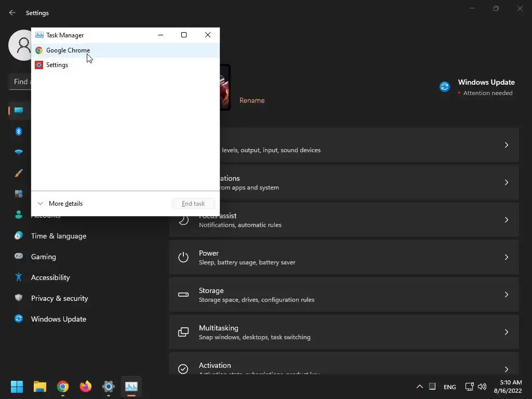Select Settings process in Task Manager
The image size is (532, 399).
(125, 65)
